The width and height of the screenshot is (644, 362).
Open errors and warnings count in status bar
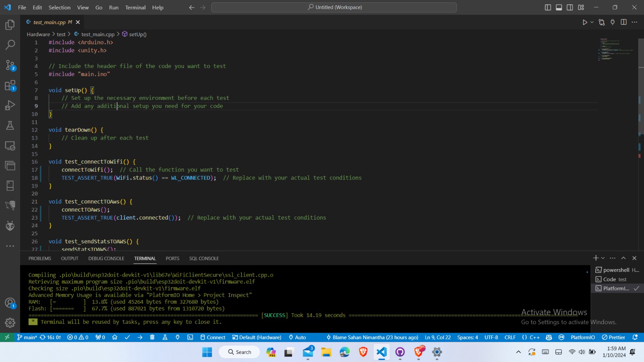click(78, 337)
